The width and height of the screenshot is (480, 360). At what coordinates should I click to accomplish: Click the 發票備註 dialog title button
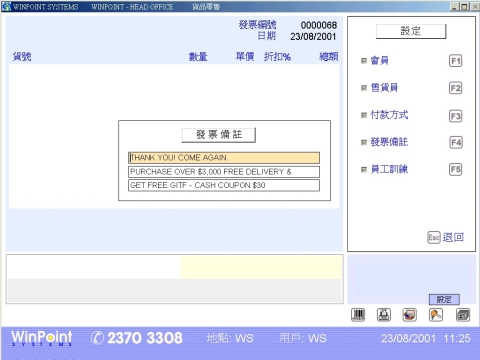(219, 135)
